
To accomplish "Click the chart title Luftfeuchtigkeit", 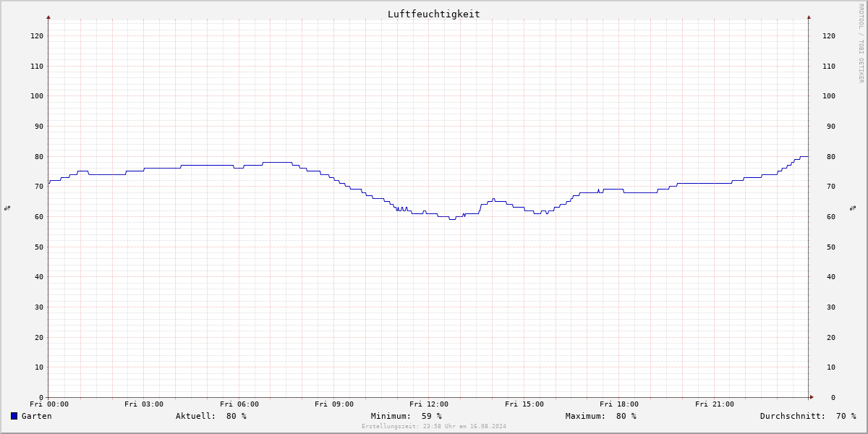I will click(434, 14).
